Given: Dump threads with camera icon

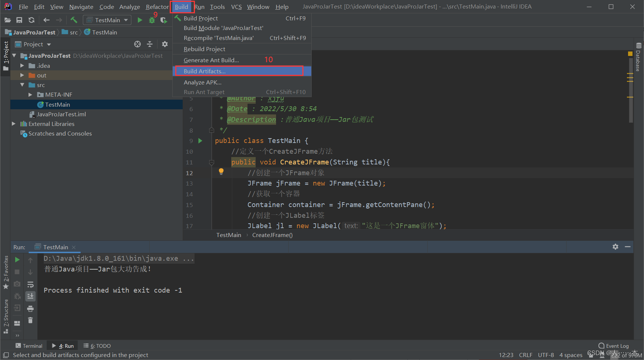Looking at the screenshot, I should click(17, 284).
